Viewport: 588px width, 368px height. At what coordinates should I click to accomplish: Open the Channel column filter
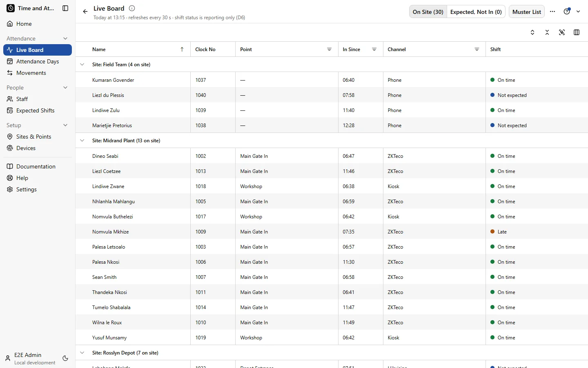coord(477,49)
